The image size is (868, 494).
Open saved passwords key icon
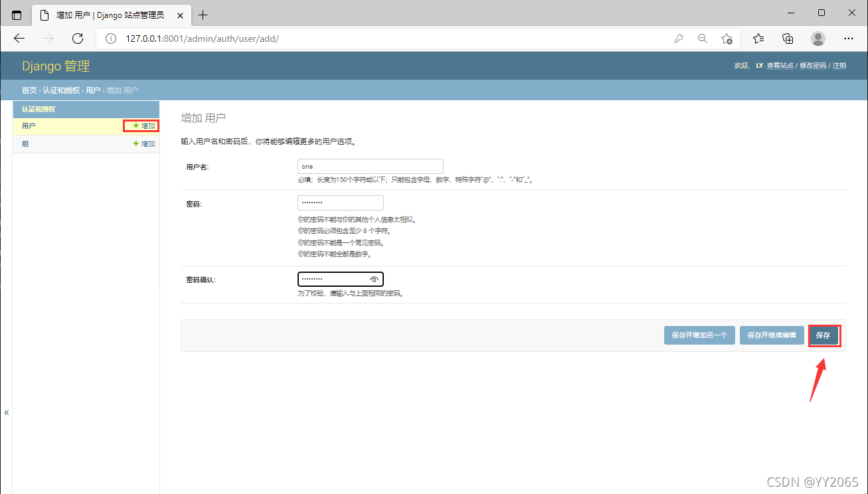pos(678,39)
